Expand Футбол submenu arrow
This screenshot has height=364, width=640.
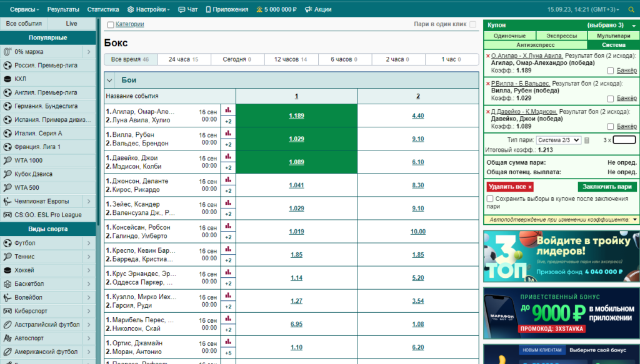[x=89, y=243]
